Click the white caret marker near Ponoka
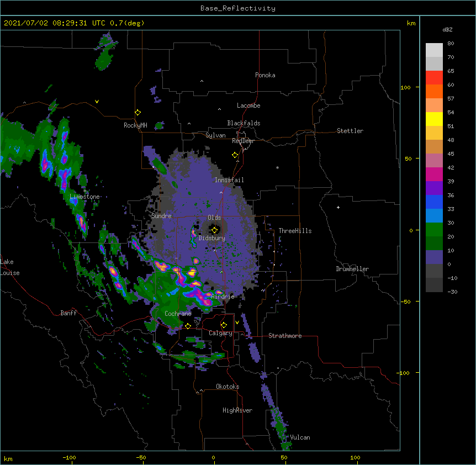Screen dimensions: 476x465 pos(202,81)
